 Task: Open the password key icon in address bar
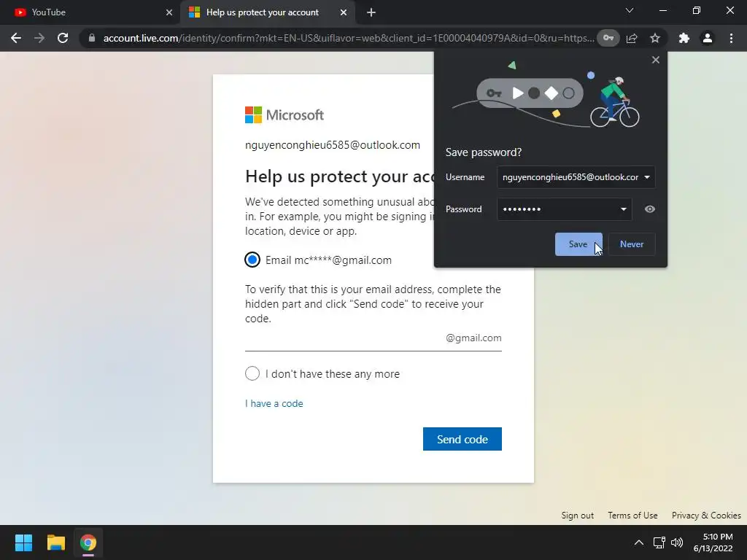608,38
